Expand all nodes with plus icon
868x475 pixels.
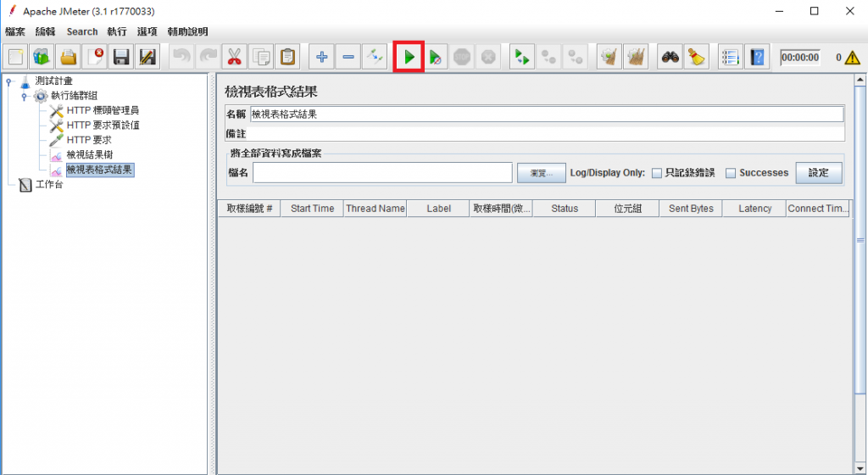tap(321, 57)
